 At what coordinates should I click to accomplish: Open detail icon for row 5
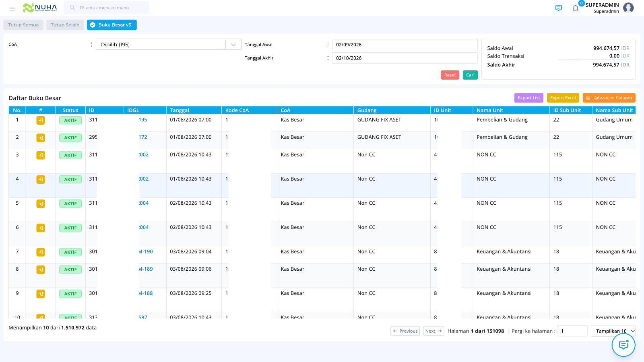pyautogui.click(x=41, y=204)
